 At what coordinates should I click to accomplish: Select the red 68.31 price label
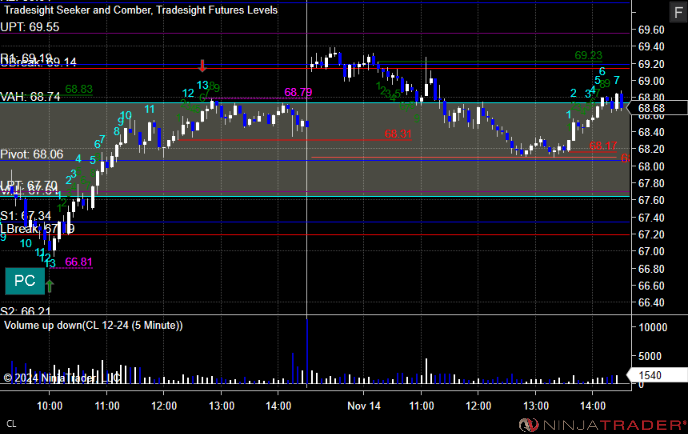[x=398, y=134]
